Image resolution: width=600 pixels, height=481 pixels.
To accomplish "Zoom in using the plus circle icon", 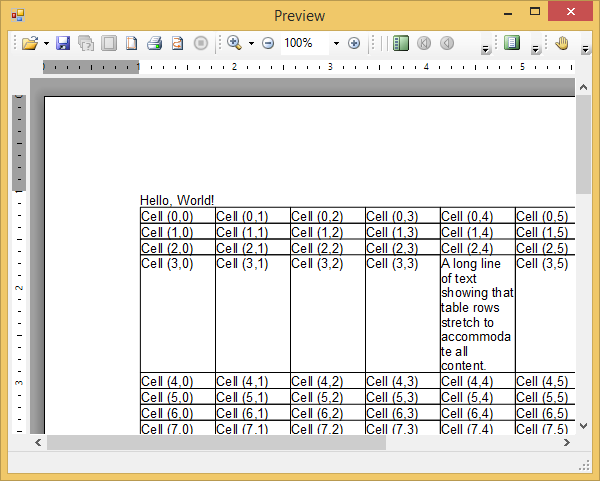I will coord(354,43).
